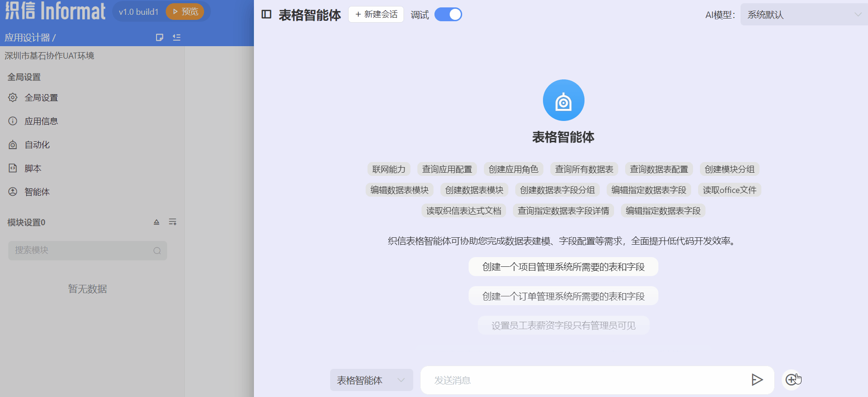Open the 表格智能体 agent selector dropdown
The image size is (868, 397).
(x=371, y=380)
